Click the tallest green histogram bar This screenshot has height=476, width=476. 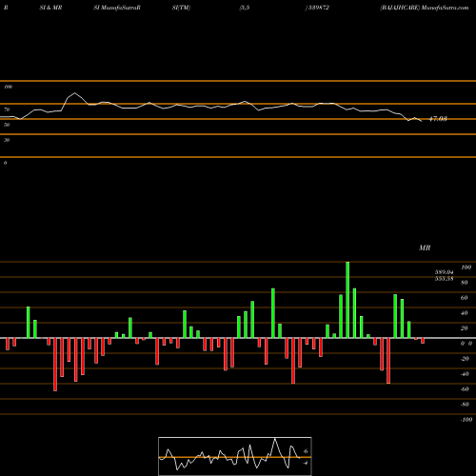coord(347,300)
